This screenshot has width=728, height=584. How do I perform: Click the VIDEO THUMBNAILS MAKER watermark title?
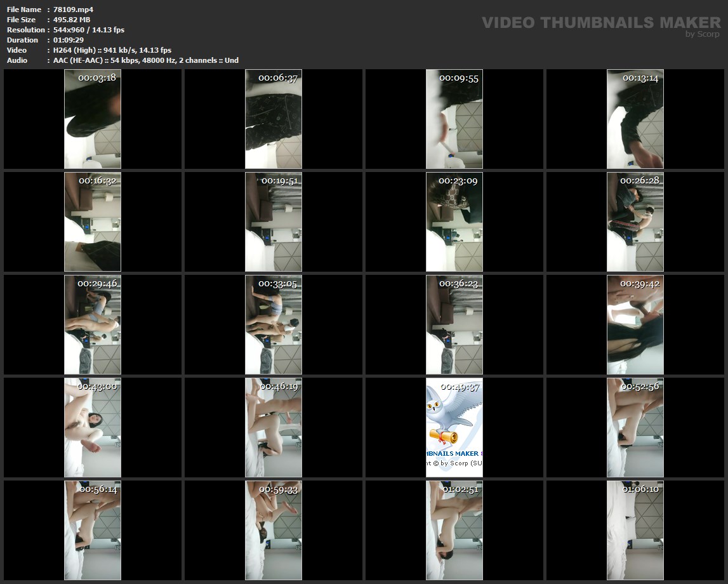click(601, 23)
